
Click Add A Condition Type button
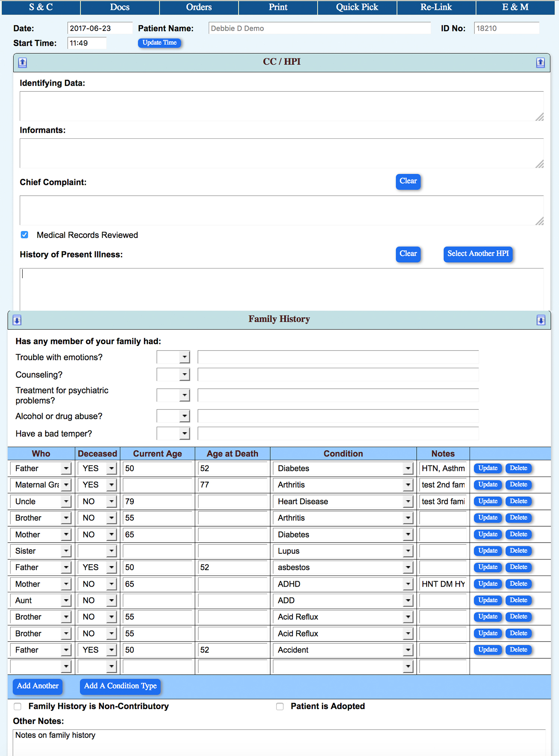(120, 686)
